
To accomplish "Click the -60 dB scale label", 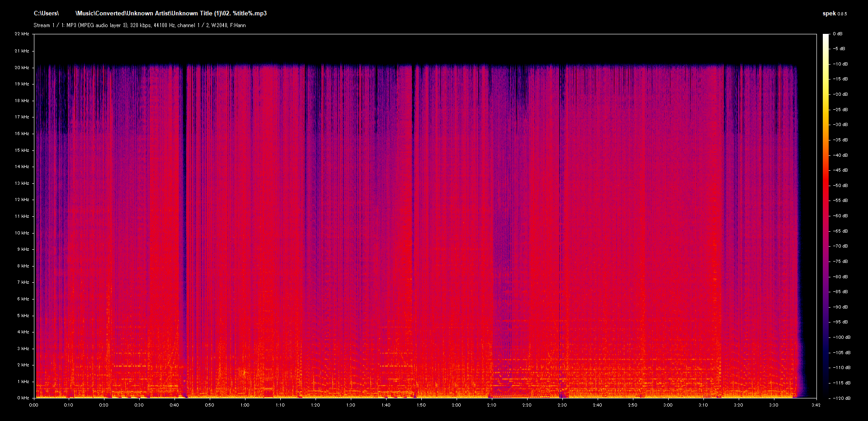I will tap(840, 216).
